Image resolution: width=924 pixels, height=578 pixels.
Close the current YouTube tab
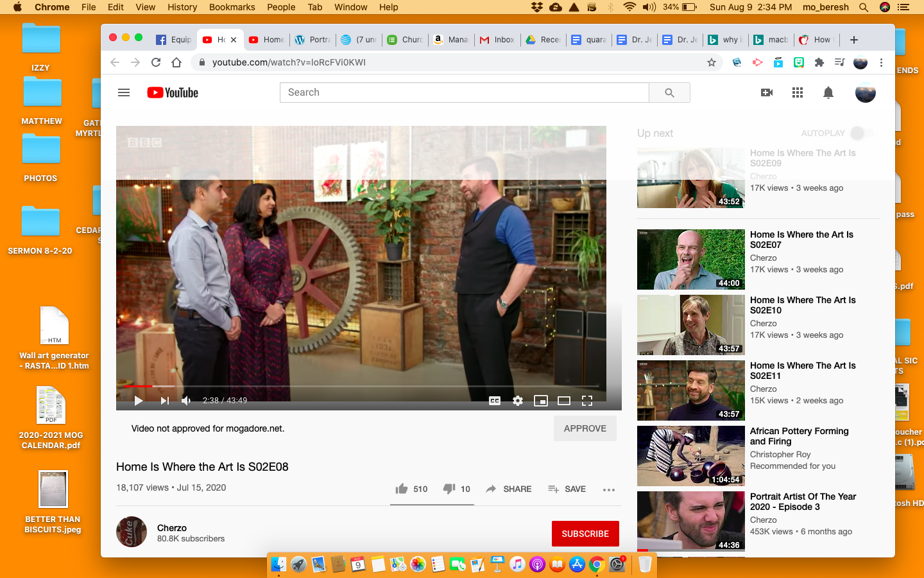tap(234, 40)
